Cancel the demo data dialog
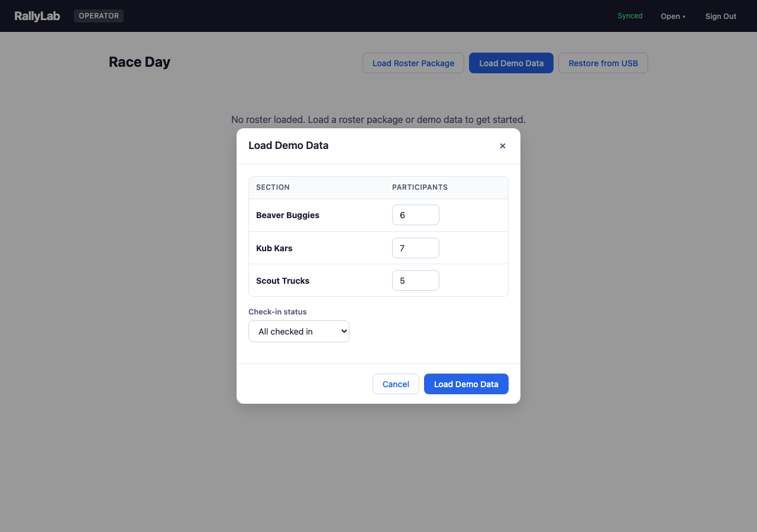 pos(395,384)
